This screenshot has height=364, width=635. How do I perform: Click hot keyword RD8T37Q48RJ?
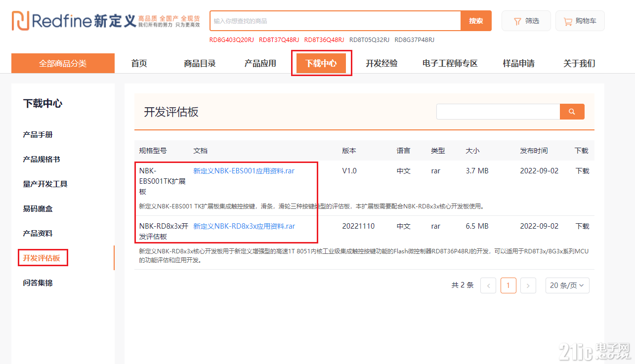pyautogui.click(x=279, y=40)
